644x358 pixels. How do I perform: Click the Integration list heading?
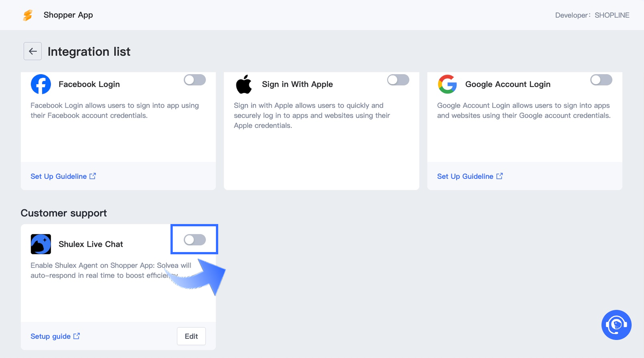coord(89,51)
